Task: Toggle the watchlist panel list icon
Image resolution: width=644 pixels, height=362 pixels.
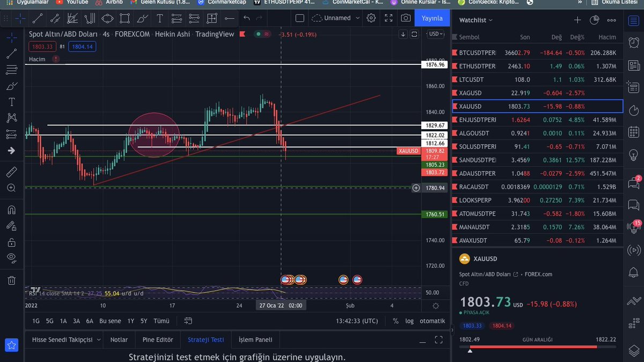Action: click(x=634, y=21)
